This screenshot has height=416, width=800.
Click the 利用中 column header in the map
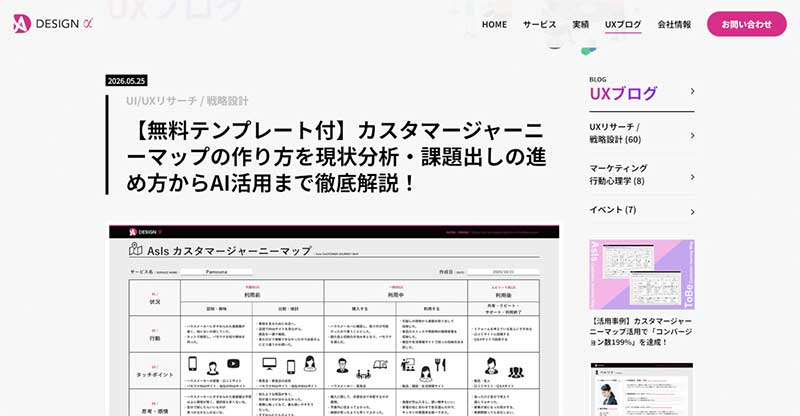point(396,295)
